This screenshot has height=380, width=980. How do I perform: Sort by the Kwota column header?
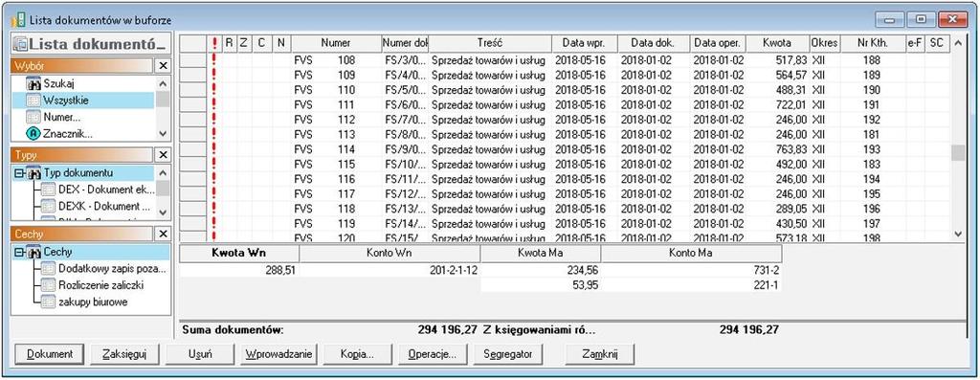777,43
